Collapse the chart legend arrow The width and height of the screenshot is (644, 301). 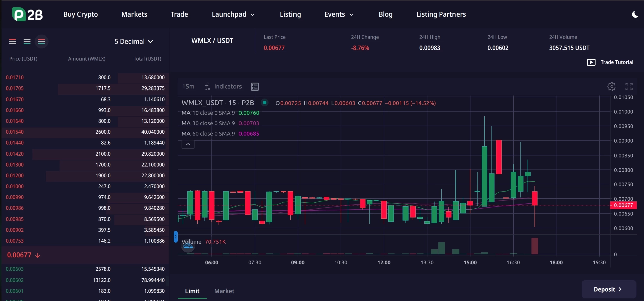(x=188, y=144)
